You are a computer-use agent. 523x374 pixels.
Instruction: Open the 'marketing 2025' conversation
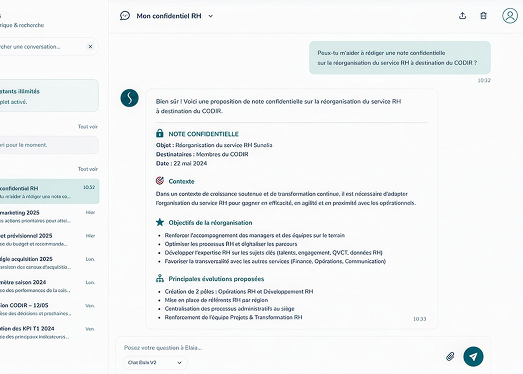[49, 217]
